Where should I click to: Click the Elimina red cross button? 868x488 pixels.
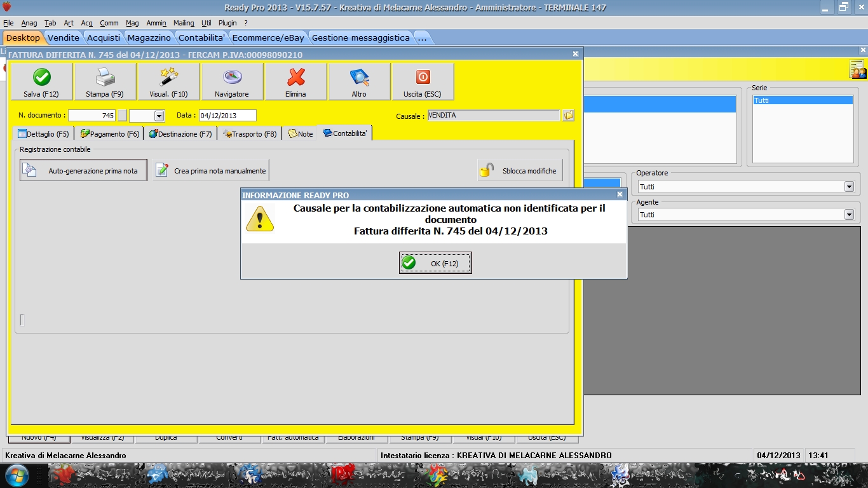pyautogui.click(x=295, y=81)
